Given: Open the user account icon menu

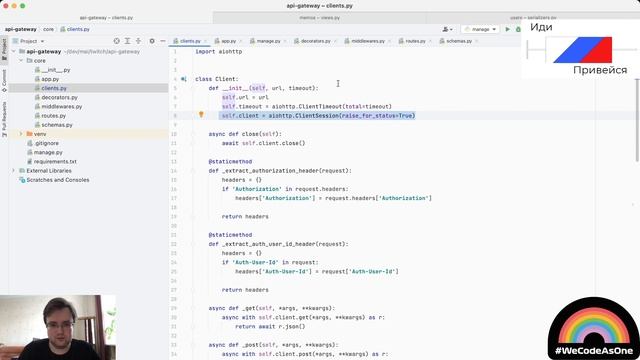Looking at the screenshot, I should point(447,29).
